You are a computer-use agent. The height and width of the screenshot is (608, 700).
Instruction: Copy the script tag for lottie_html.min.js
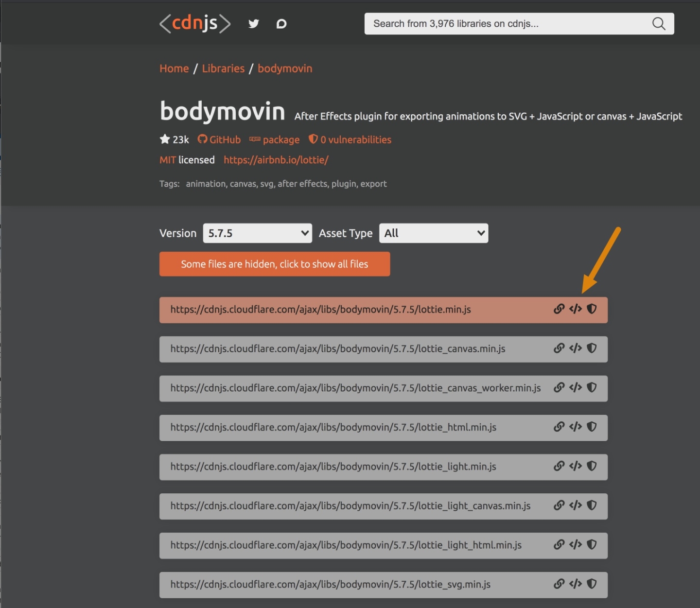coord(576,427)
